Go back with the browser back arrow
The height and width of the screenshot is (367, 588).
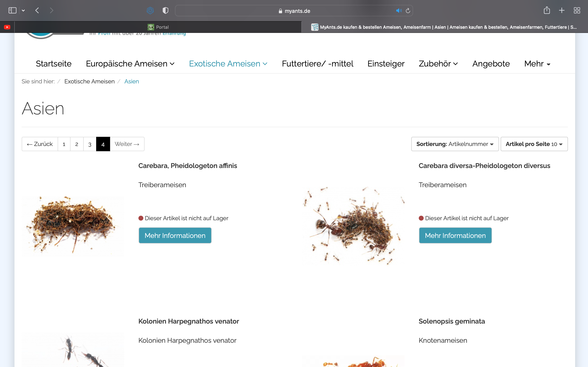[37, 10]
